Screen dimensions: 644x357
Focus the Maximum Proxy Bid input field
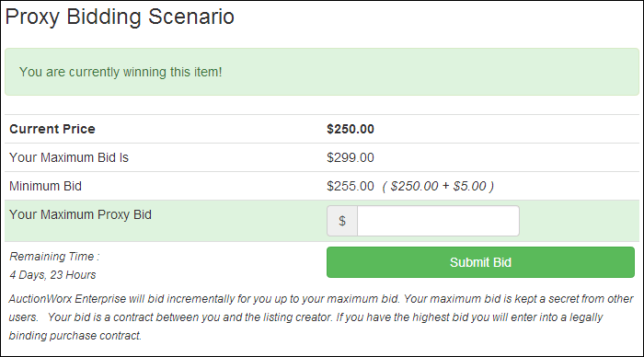click(x=438, y=221)
